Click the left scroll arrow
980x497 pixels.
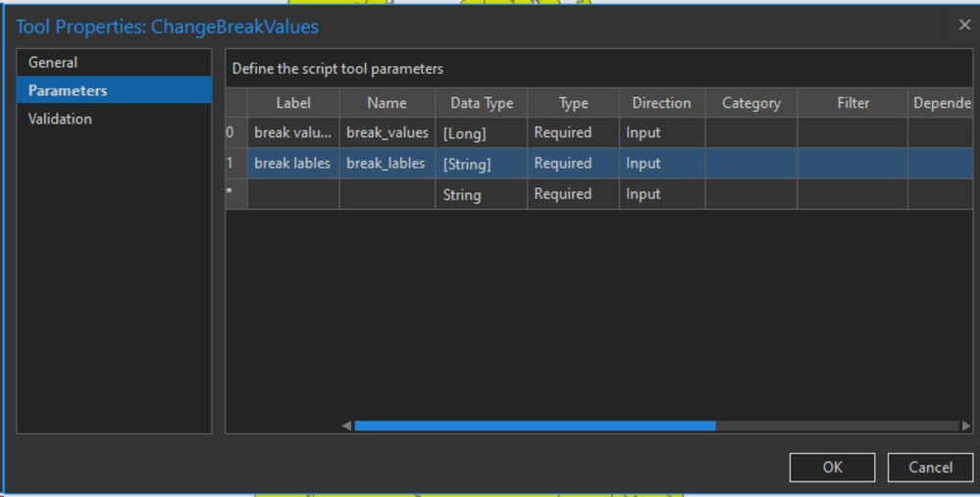[x=346, y=425]
